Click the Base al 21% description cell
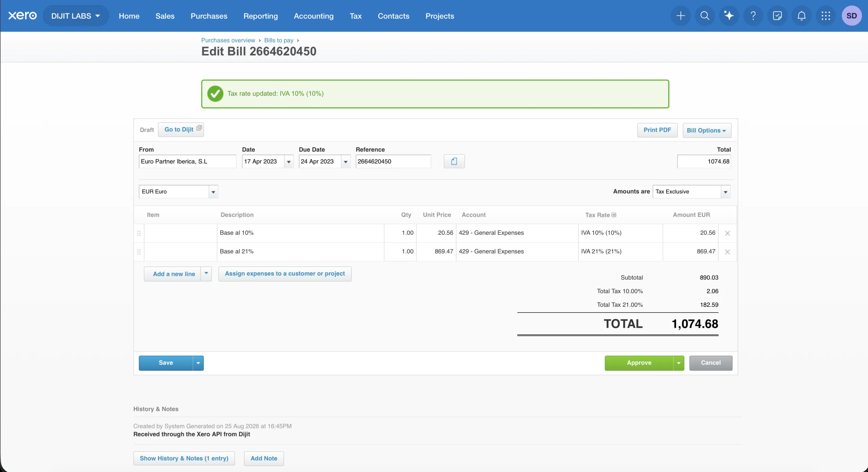This screenshot has height=472, width=868. pos(300,252)
